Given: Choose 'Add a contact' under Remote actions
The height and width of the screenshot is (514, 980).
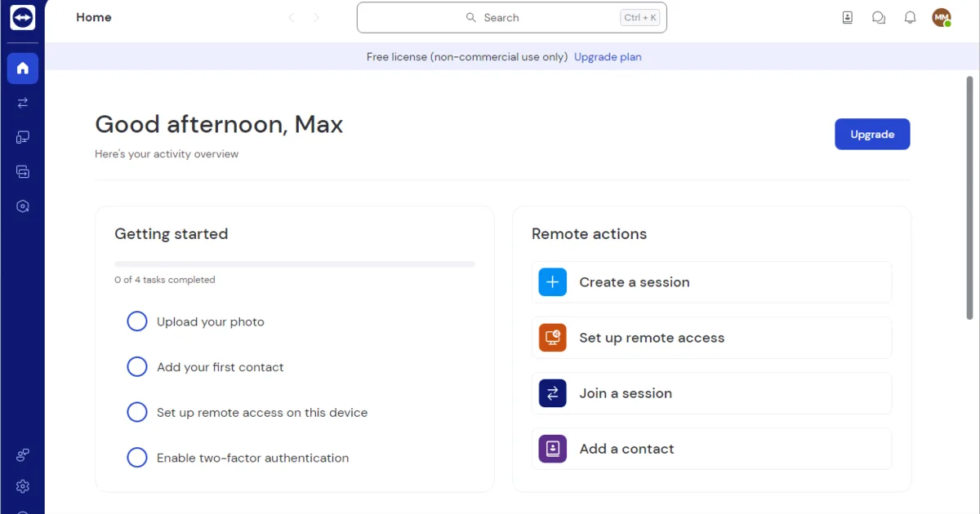Looking at the screenshot, I should pyautogui.click(x=711, y=449).
